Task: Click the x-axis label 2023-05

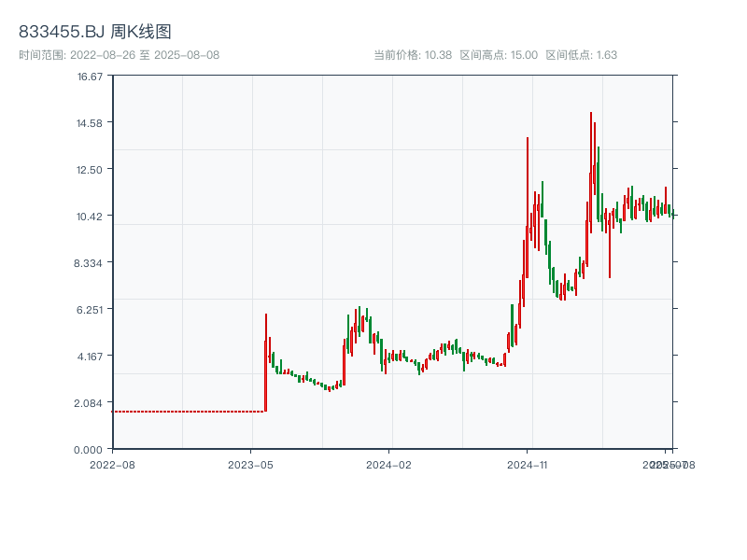Action: pos(250,465)
